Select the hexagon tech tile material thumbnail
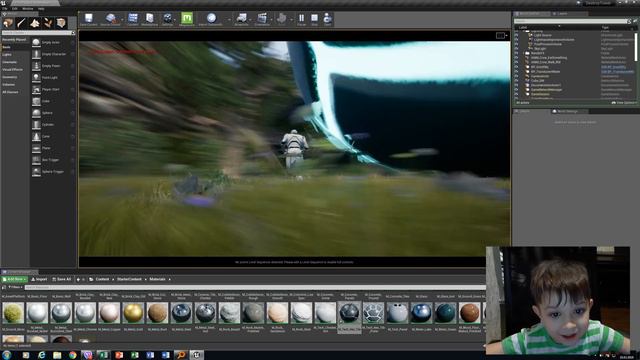 [373, 313]
